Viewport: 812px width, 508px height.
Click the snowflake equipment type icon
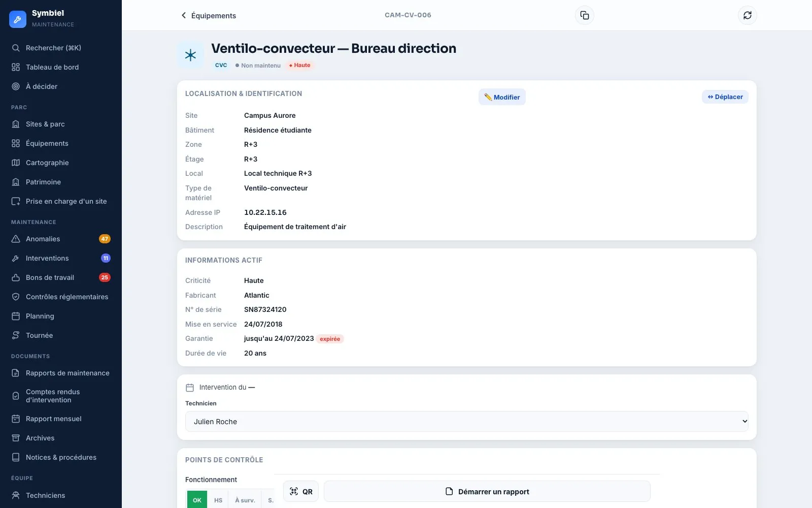pos(190,55)
